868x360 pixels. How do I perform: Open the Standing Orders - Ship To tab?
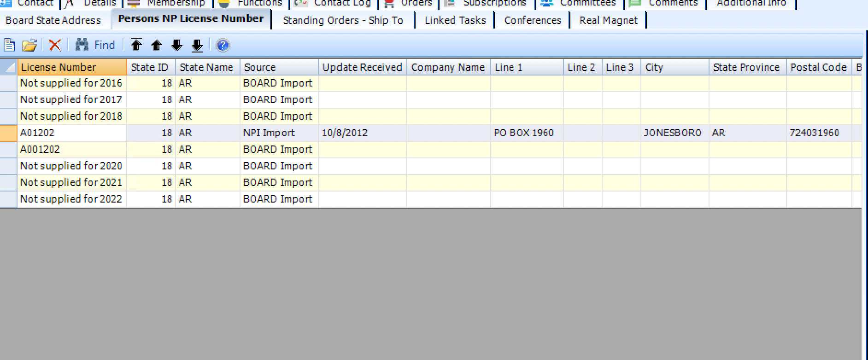coord(343,20)
